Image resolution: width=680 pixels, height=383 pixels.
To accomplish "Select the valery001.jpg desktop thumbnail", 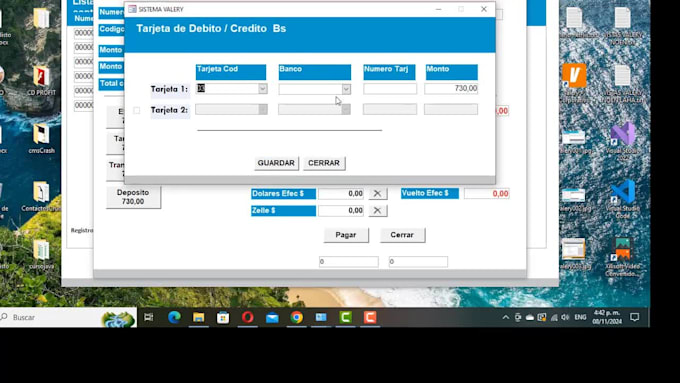I will click(x=574, y=141).
